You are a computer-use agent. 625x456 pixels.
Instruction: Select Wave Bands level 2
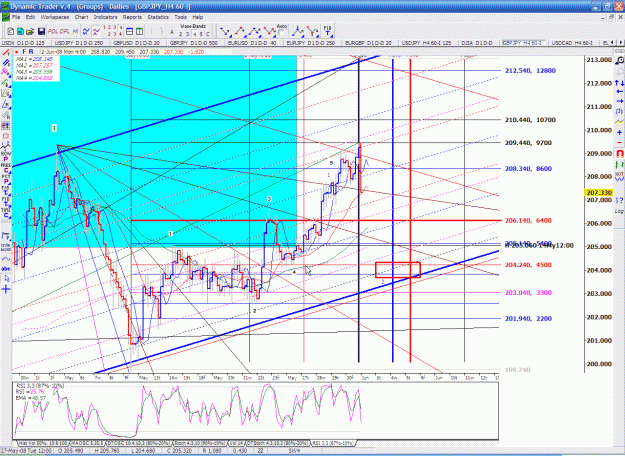[x=181, y=34]
